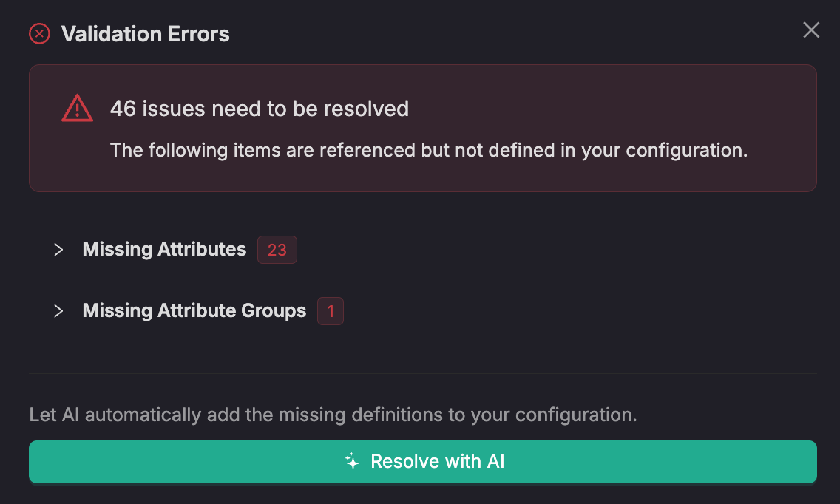Click the divider line above AI text
This screenshot has height=504, width=840.
click(x=422, y=373)
